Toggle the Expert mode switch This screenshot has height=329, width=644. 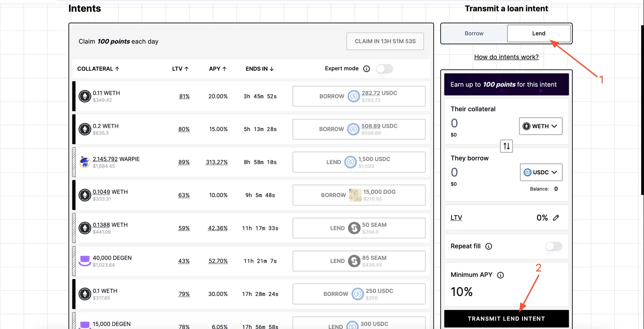pos(384,69)
